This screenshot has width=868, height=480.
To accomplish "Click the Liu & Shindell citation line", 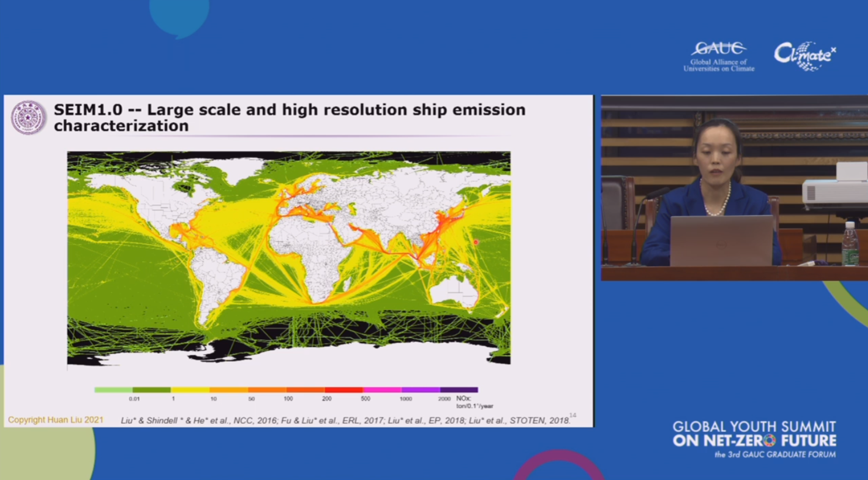I will coord(345,420).
